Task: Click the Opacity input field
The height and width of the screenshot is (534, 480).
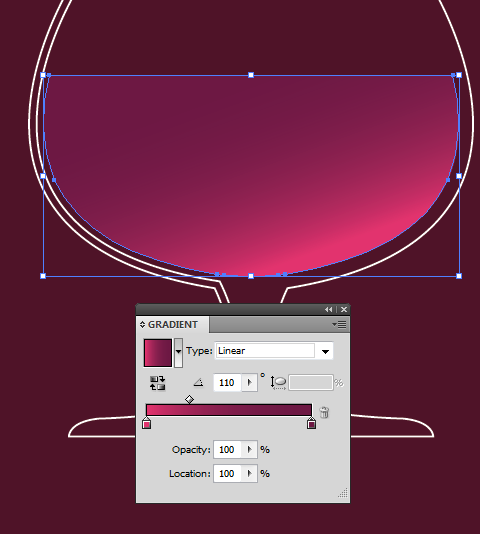Action: coord(227,450)
